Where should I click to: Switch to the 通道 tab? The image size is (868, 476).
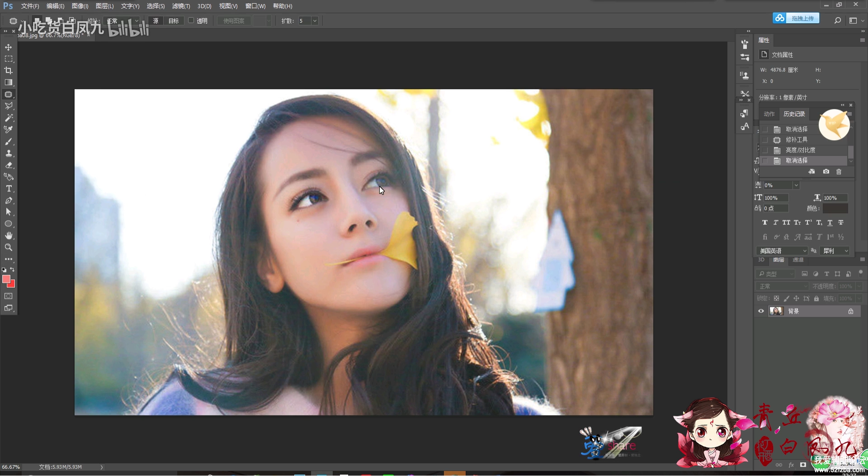(x=798, y=260)
